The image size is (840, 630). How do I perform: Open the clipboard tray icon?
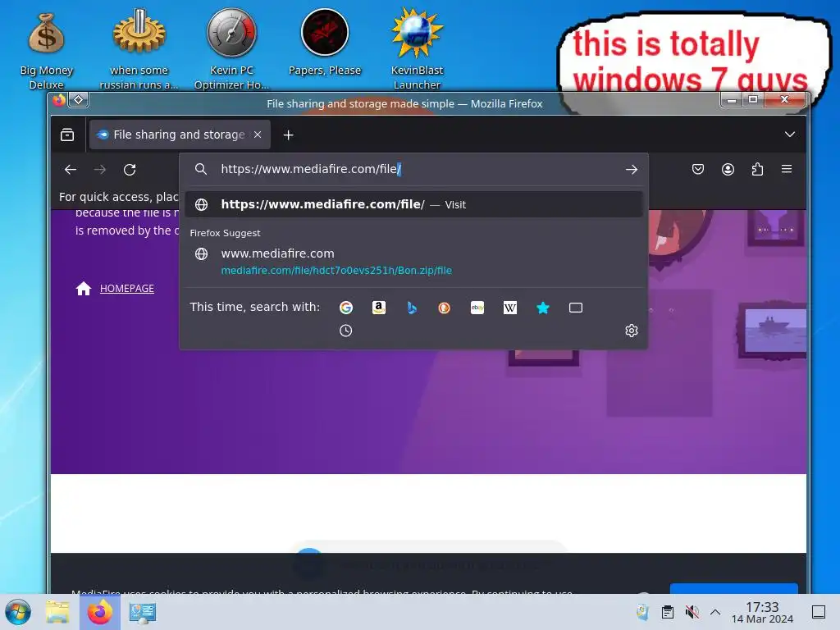click(x=667, y=612)
